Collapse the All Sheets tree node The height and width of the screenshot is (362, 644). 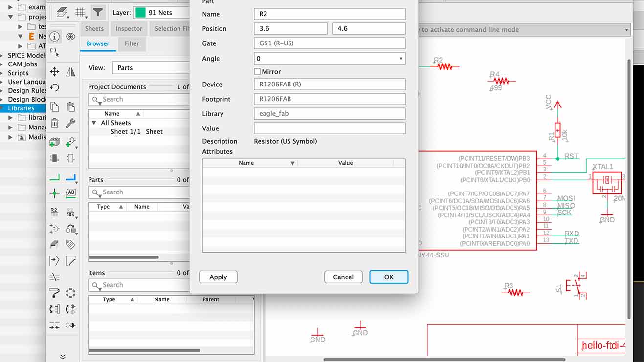point(94,123)
